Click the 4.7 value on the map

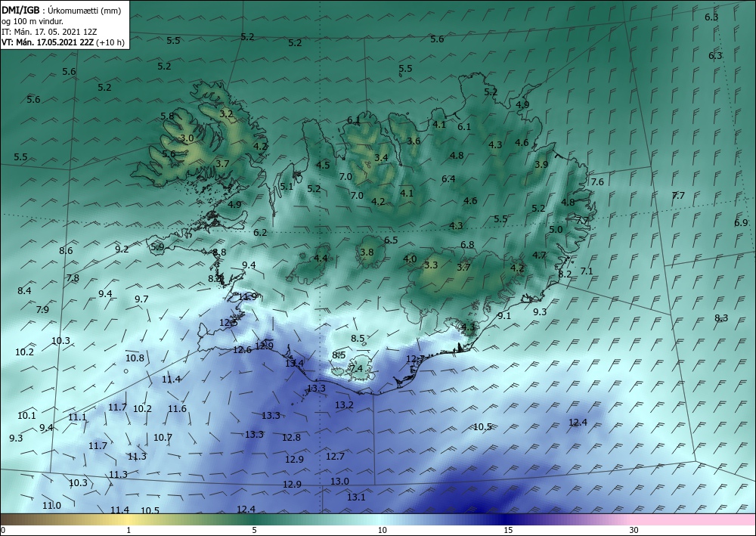pyautogui.click(x=540, y=256)
